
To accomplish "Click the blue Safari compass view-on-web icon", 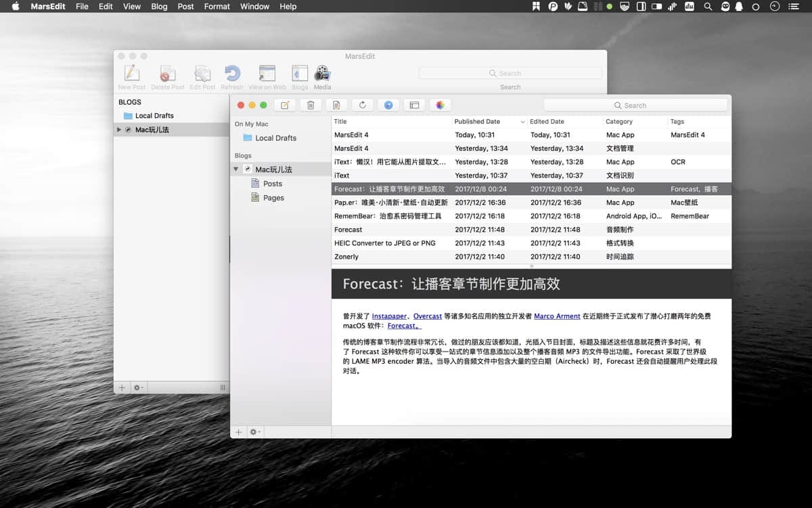I will 388,105.
